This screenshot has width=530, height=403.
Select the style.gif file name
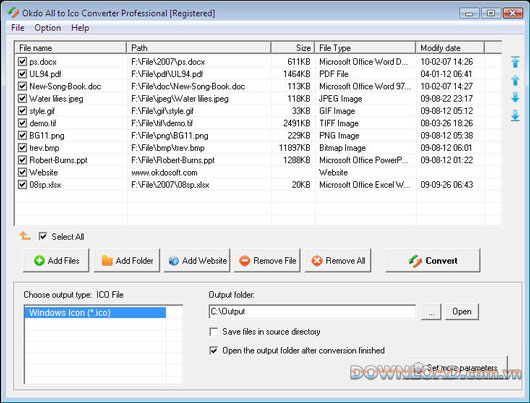(42, 111)
